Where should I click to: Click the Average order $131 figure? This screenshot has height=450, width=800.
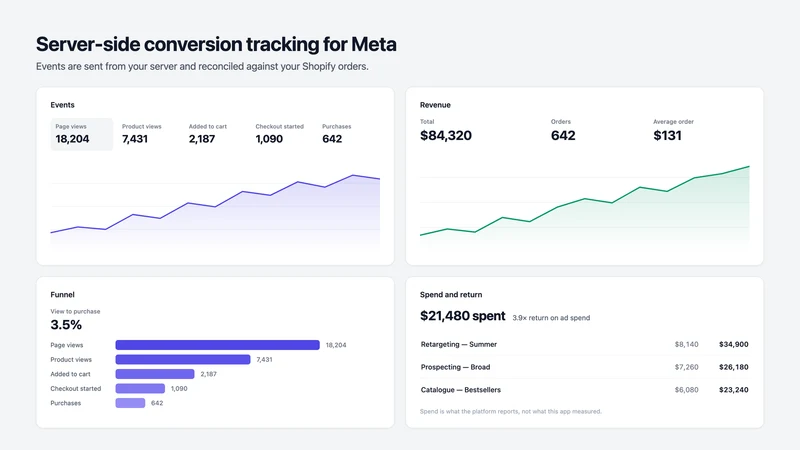point(667,135)
